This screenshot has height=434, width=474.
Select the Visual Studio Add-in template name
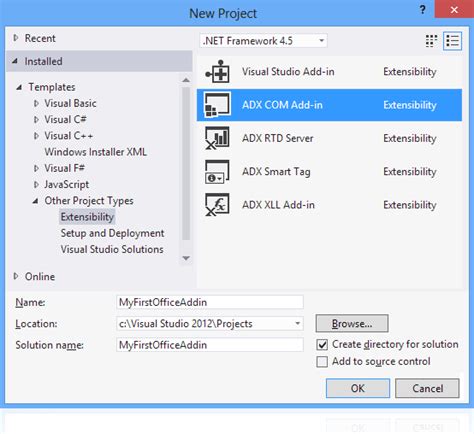point(288,72)
